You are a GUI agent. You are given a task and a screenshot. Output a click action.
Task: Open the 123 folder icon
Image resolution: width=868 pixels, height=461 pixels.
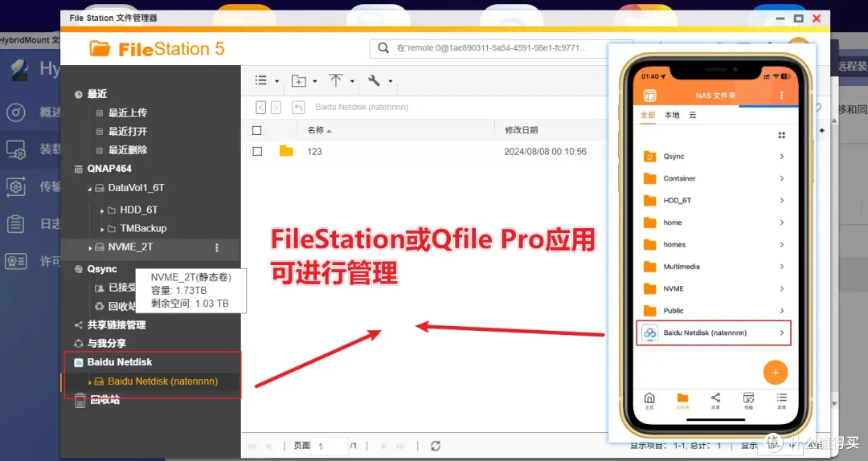tap(286, 150)
